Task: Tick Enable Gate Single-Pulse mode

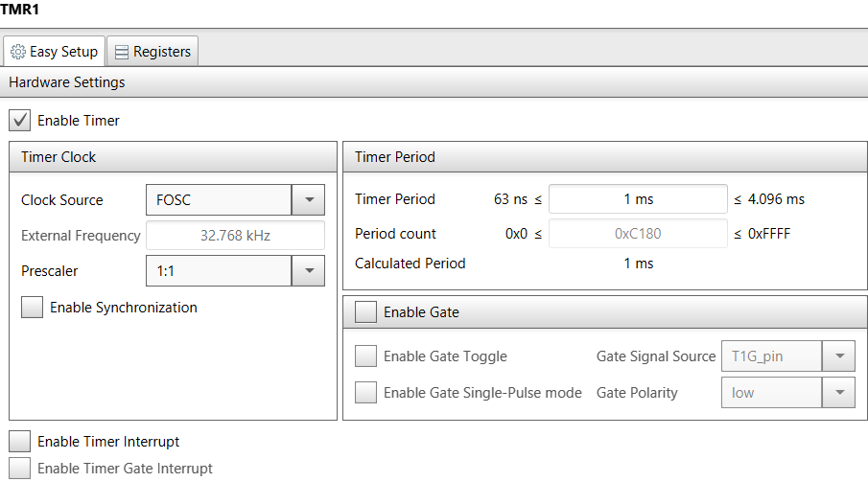Action: [x=365, y=393]
